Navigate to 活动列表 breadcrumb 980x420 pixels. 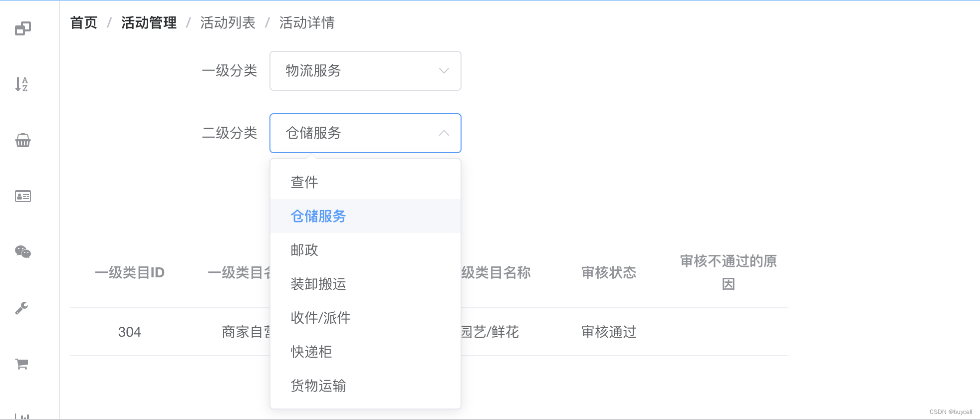[228, 23]
